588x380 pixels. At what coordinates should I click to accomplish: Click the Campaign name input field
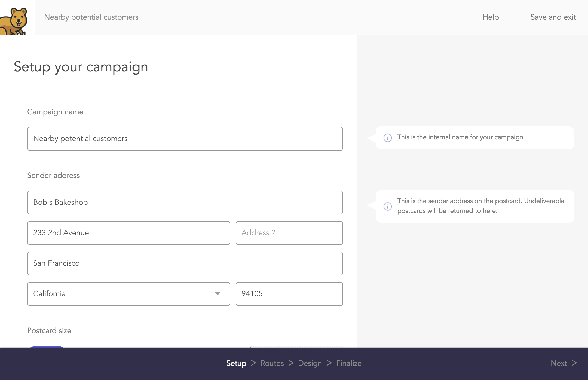pyautogui.click(x=185, y=139)
